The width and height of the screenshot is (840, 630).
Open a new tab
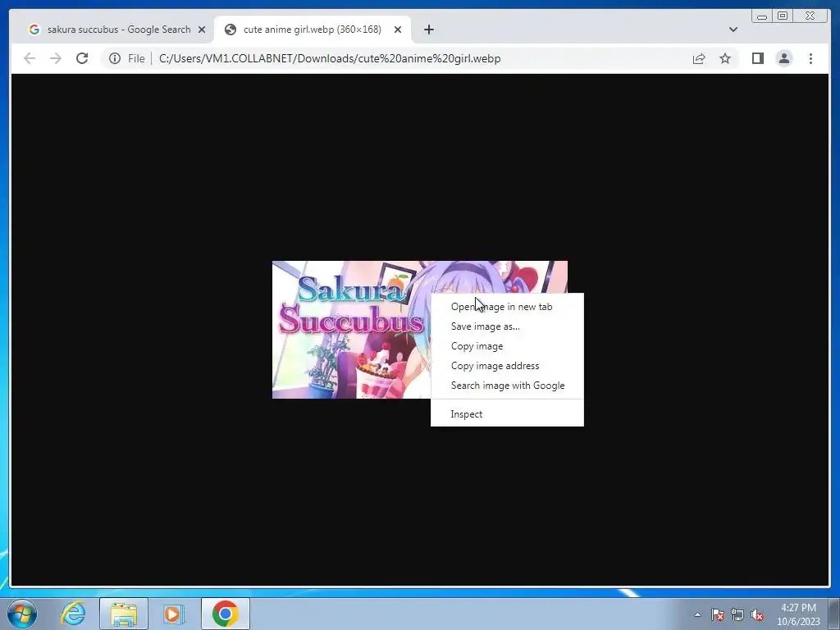428,30
